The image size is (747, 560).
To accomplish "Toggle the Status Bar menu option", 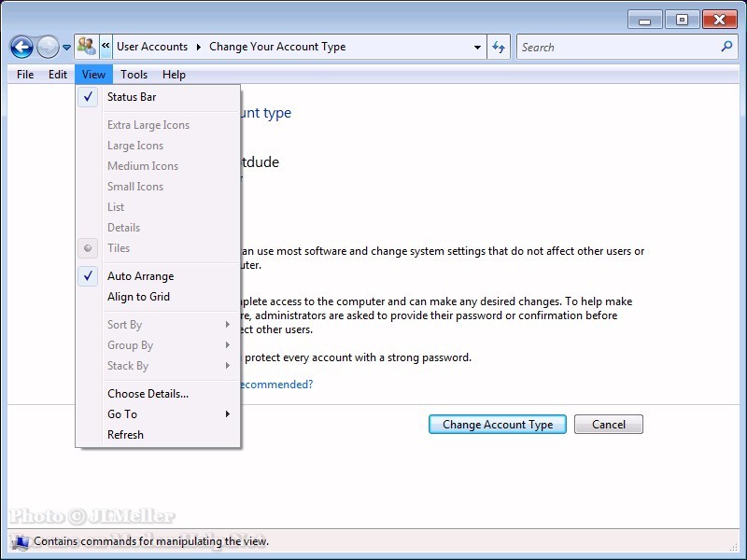I will [132, 97].
